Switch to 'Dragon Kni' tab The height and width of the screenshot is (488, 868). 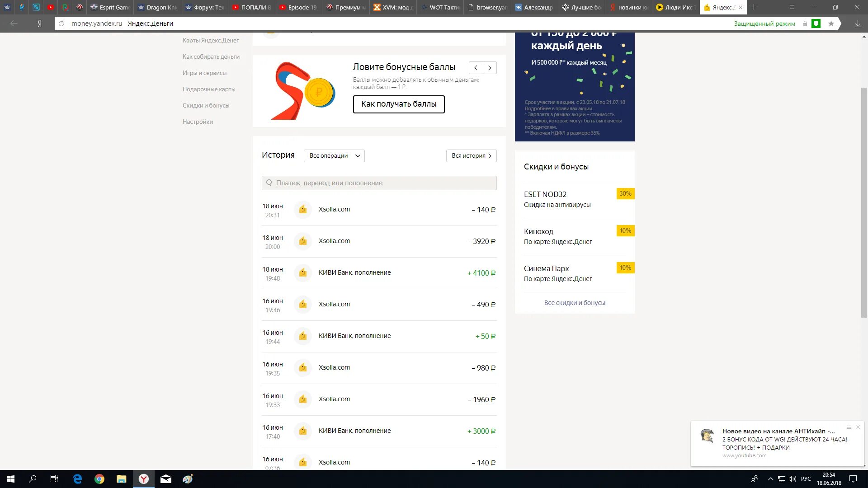point(158,7)
